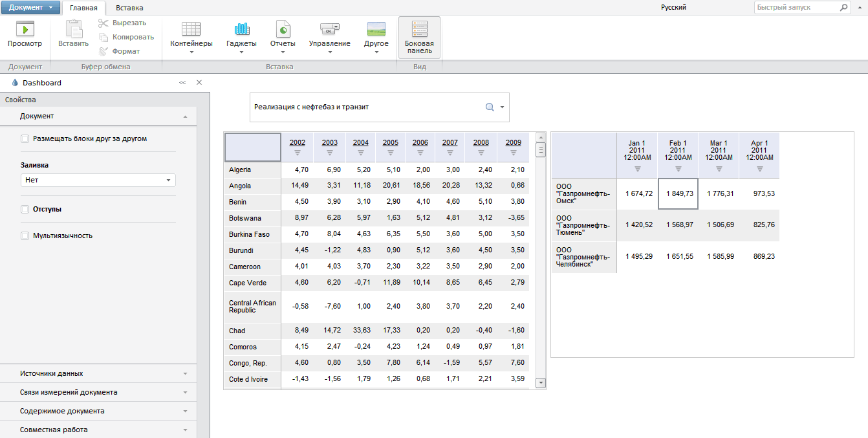
Task: Click the Просмотр preview icon
Action: tap(25, 30)
